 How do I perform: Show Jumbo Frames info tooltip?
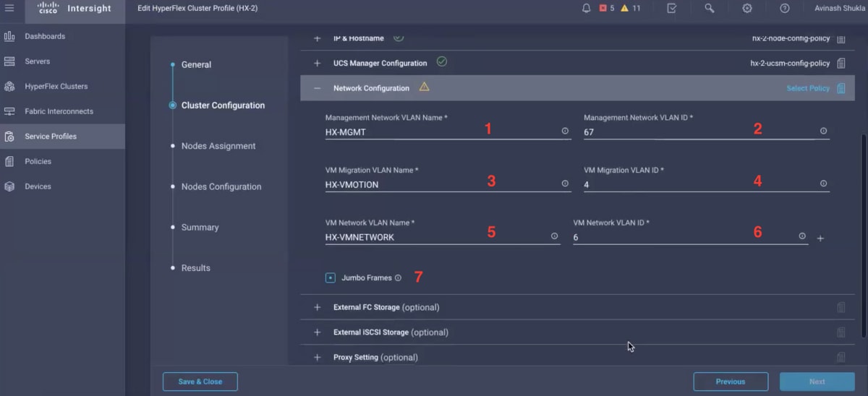398,277
